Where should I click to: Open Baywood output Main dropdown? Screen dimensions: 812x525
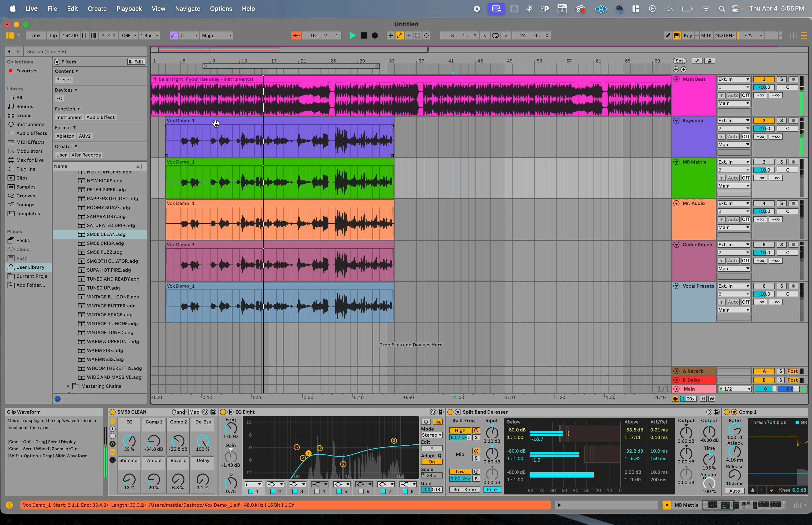[734, 145]
